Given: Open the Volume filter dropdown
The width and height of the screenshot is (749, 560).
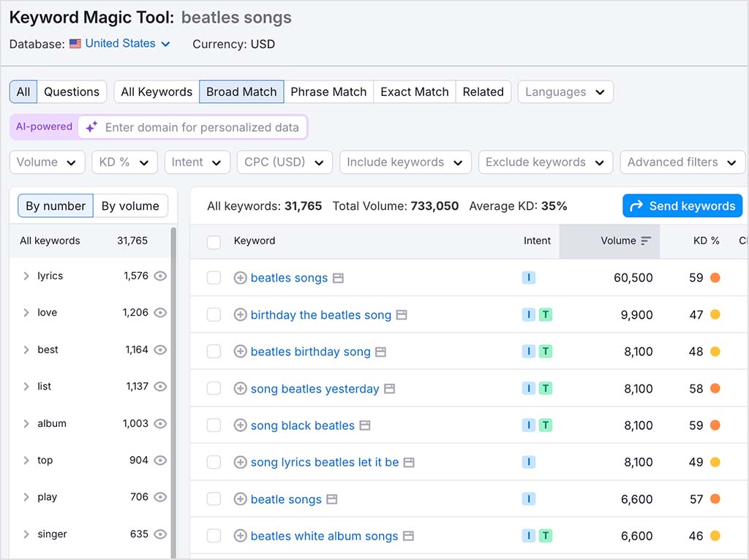Looking at the screenshot, I should [47, 162].
